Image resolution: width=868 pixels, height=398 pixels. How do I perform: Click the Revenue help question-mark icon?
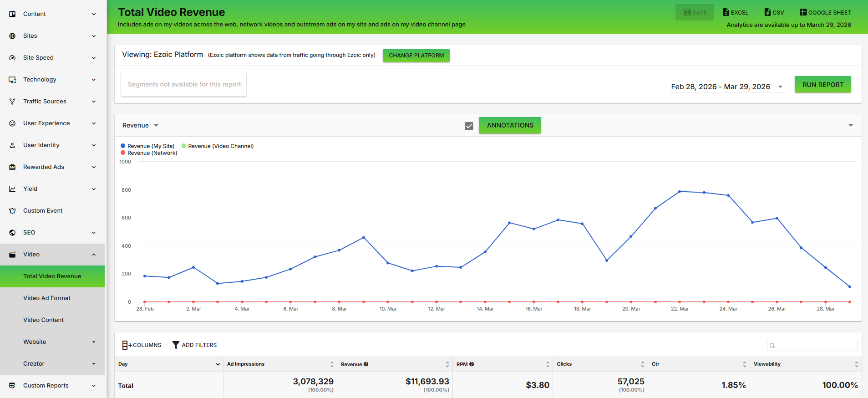(x=366, y=364)
